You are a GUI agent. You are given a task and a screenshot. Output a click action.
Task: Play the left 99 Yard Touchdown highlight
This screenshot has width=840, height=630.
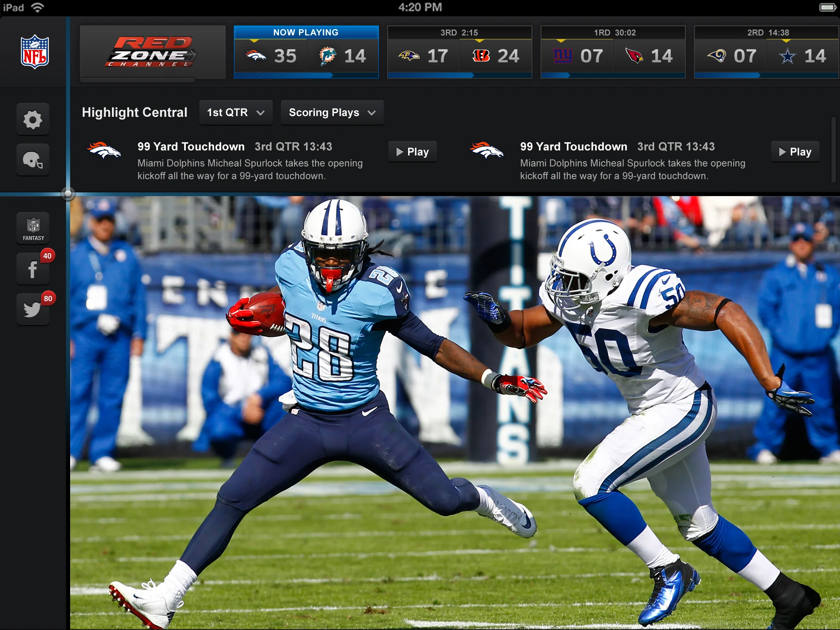click(x=412, y=151)
